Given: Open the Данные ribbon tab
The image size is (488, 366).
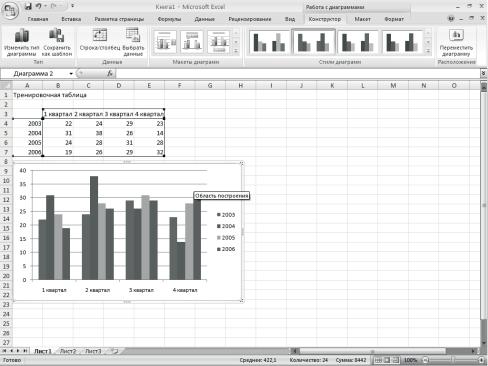Looking at the screenshot, I should pos(204,19).
